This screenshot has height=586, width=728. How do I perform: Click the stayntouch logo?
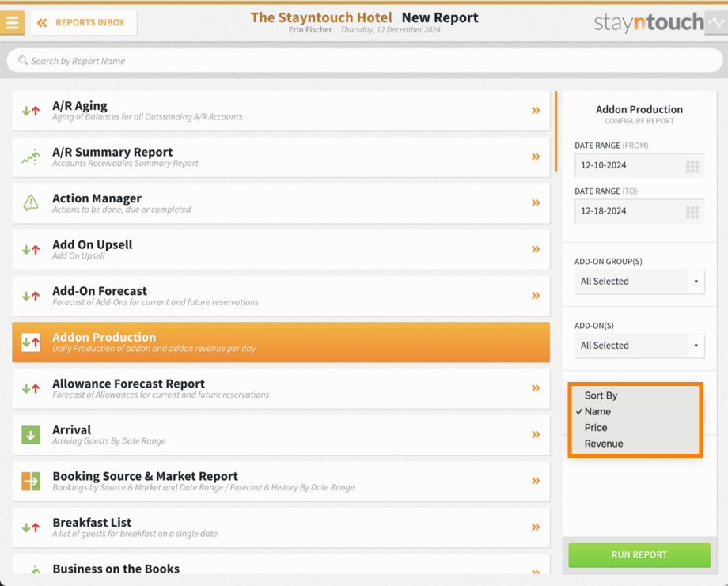click(x=649, y=22)
